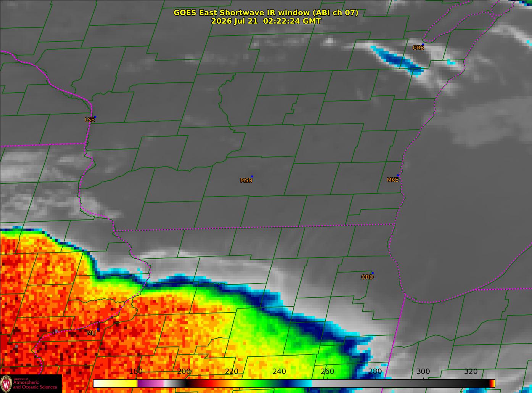Viewport: 532px width, 393px height.
Task: Click the ORD station marker label
Action: pos(367,277)
